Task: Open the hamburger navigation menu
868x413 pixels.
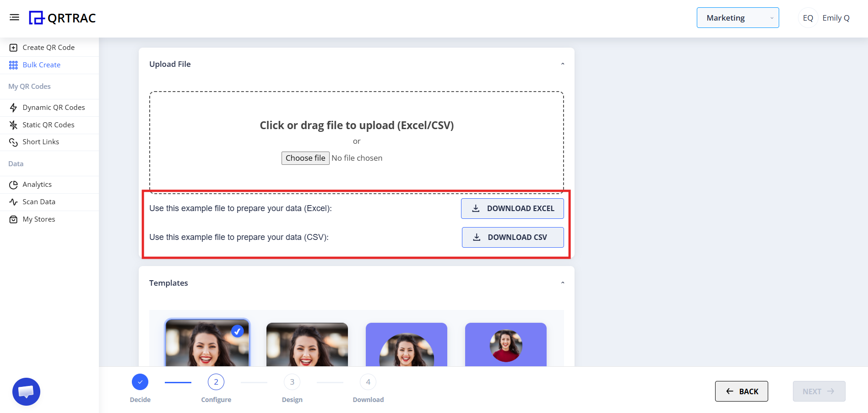Action: point(14,17)
